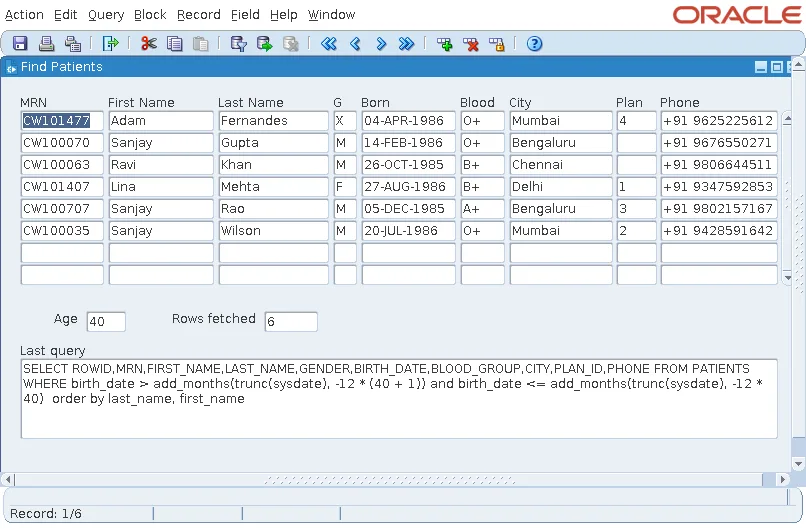Open Help using question mark icon

tap(535, 44)
